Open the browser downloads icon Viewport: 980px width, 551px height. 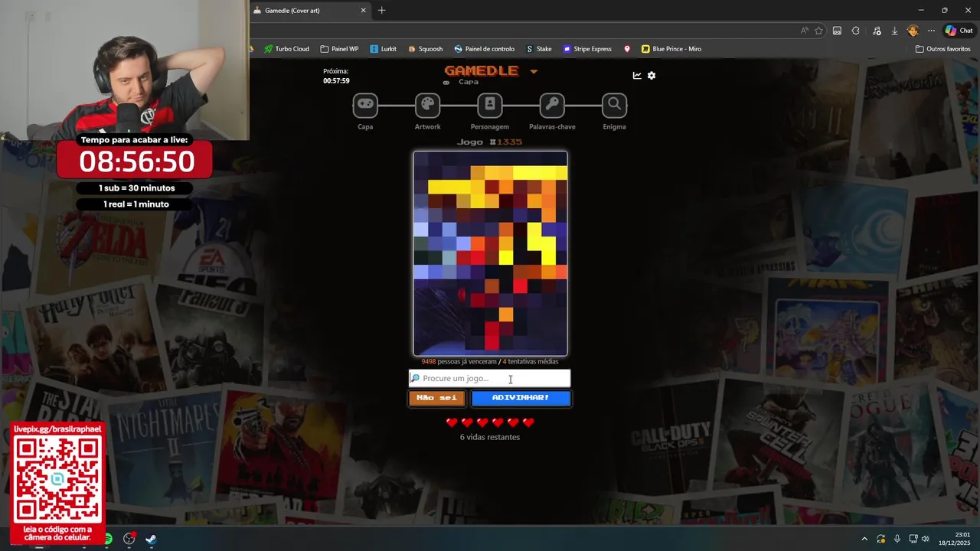coord(894,31)
